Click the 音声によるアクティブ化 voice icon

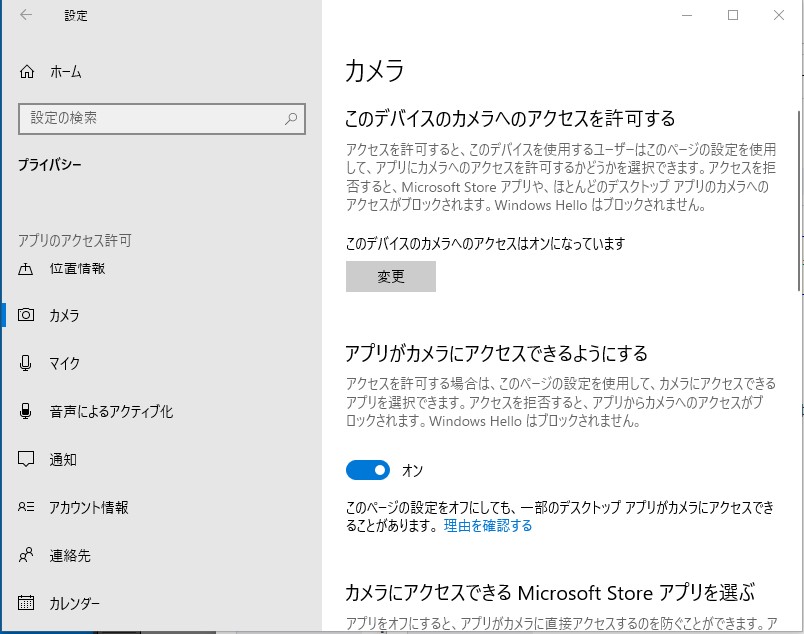click(x=25, y=411)
